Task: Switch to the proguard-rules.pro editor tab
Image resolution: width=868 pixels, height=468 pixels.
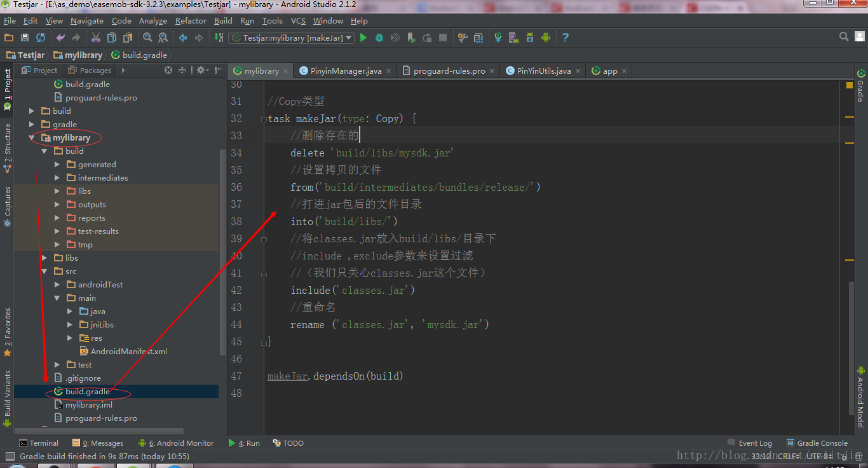Action: [x=449, y=71]
